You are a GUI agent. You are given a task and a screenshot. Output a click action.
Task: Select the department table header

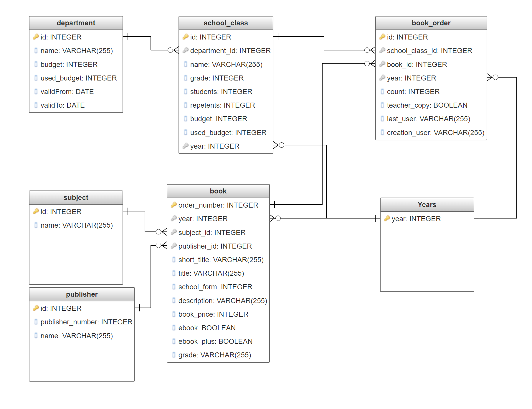click(76, 23)
